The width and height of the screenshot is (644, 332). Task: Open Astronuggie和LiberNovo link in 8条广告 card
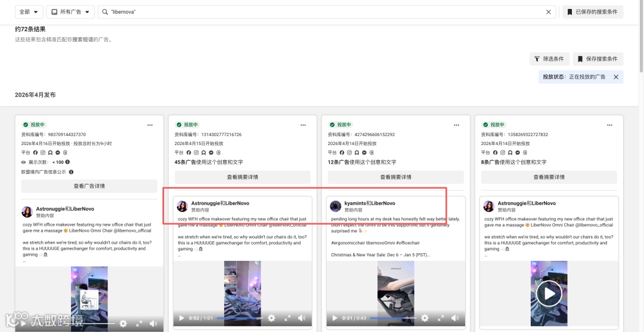pos(527,203)
